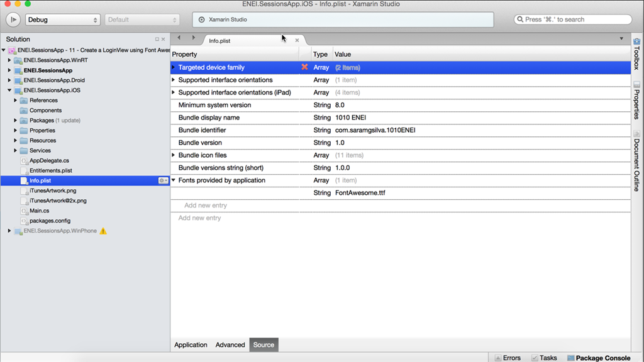This screenshot has width=644, height=362.
Task: Open the document tab list dropdown arrow
Action: [x=621, y=38]
